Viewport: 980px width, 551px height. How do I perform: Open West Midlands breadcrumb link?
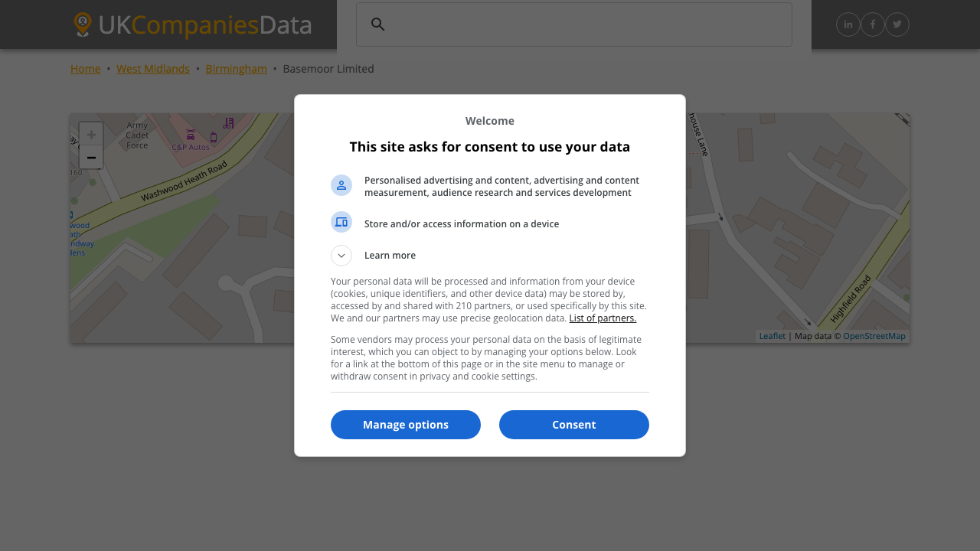point(153,69)
